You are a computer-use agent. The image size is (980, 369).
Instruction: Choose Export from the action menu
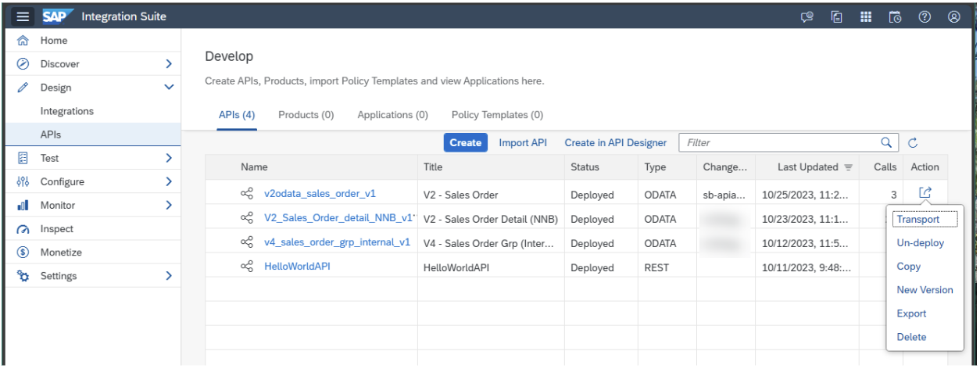[x=912, y=313]
